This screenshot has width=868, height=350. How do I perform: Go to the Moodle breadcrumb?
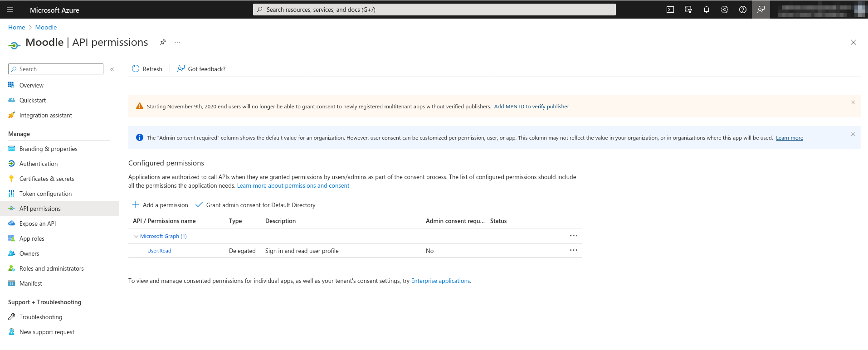46,27
